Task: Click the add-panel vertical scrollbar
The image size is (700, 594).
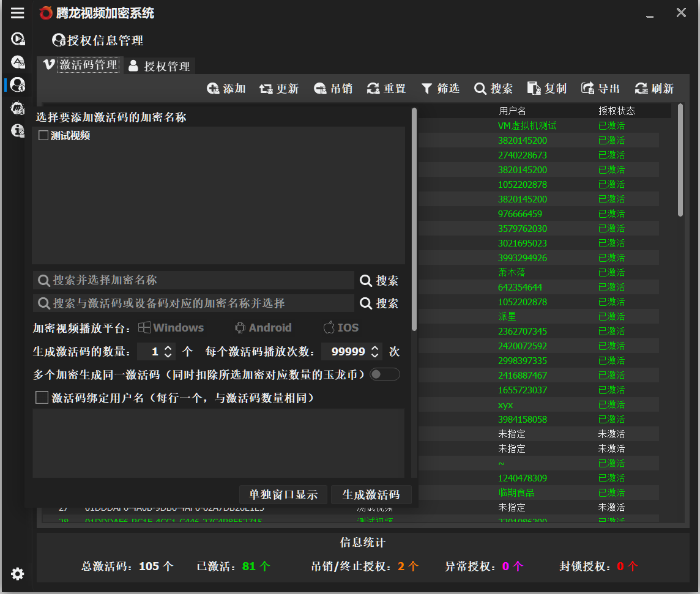Action: pyautogui.click(x=414, y=218)
